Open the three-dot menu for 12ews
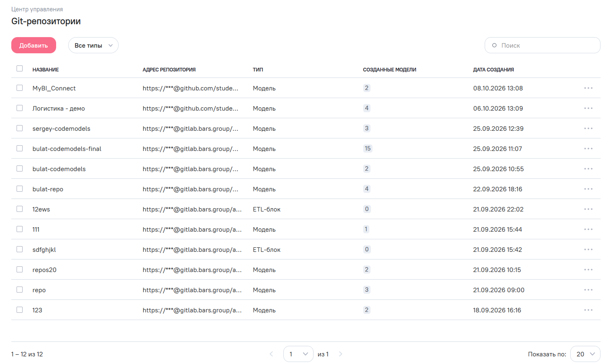 point(588,209)
